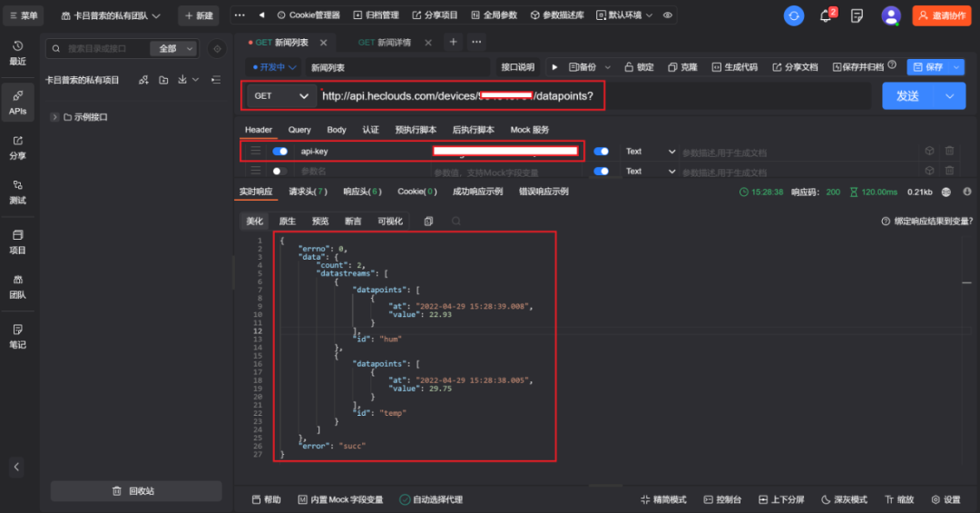Enable the empty 参数名 header row switch
The width and height of the screenshot is (980, 513).
(279, 172)
